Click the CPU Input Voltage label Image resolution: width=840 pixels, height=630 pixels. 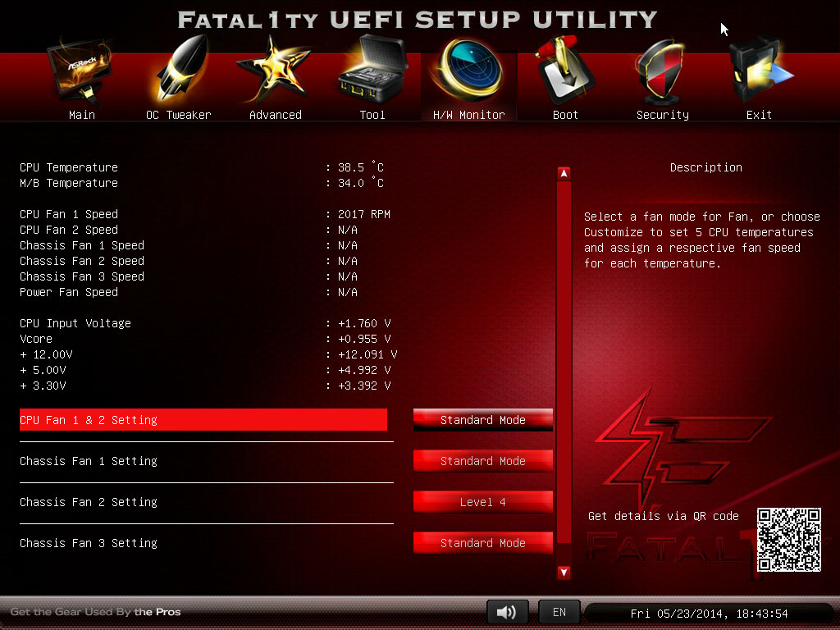point(75,323)
